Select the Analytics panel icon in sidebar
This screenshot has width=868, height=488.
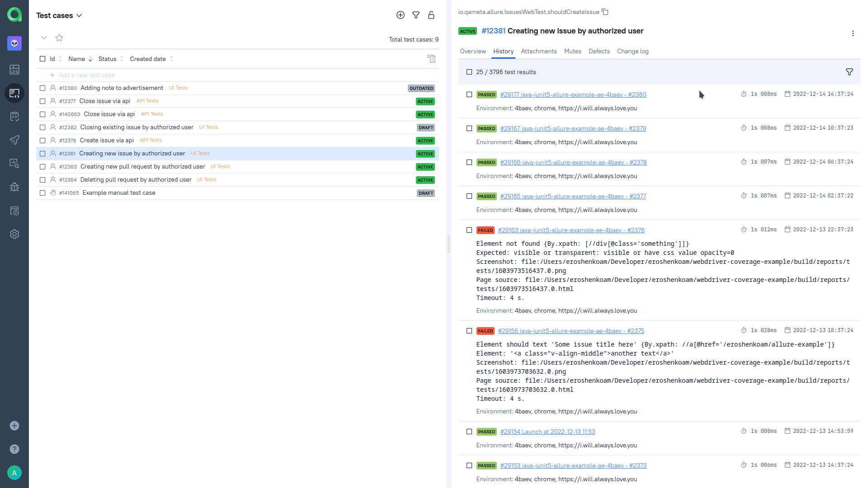click(x=14, y=164)
